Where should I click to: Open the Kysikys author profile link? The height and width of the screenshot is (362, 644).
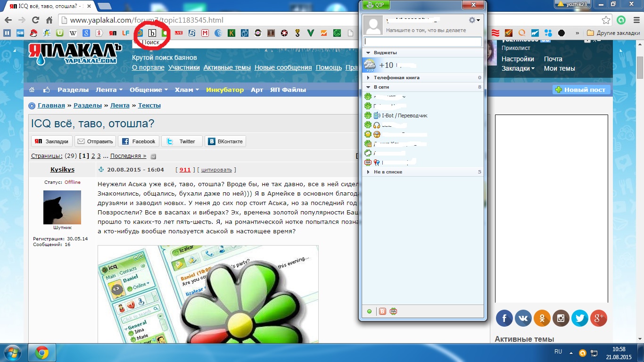pyautogui.click(x=62, y=170)
